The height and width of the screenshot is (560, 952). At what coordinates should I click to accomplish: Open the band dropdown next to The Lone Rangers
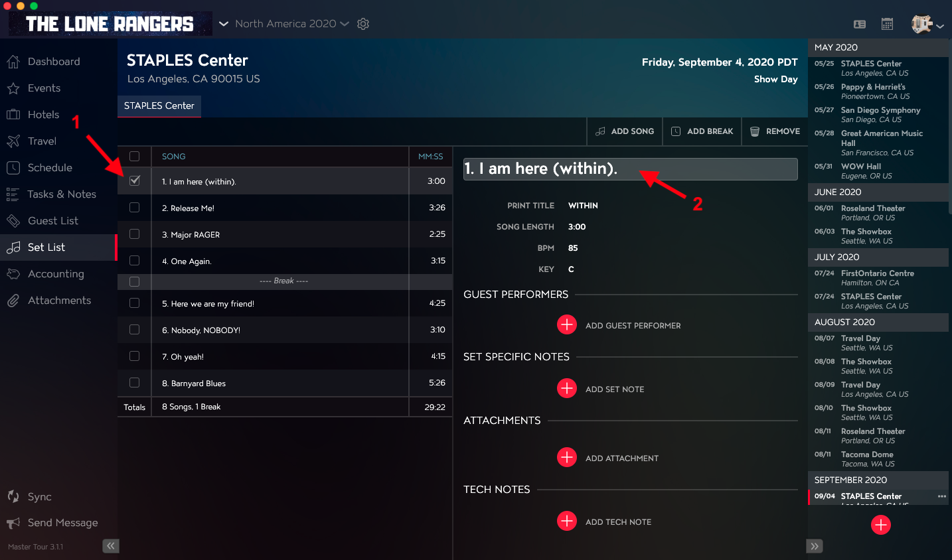point(224,24)
